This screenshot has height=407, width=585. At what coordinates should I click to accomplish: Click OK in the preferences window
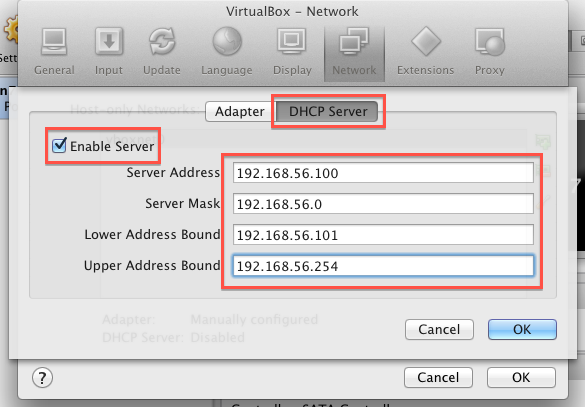[x=521, y=378]
